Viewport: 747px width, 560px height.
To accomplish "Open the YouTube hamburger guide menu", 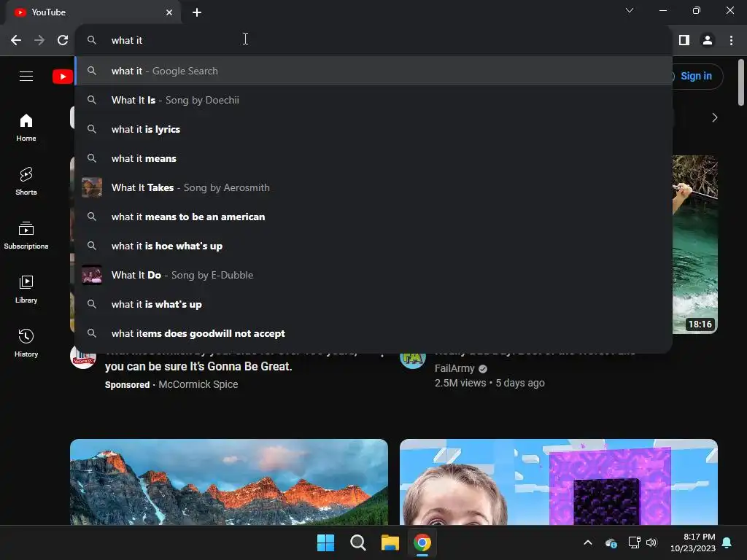I will coord(26,76).
